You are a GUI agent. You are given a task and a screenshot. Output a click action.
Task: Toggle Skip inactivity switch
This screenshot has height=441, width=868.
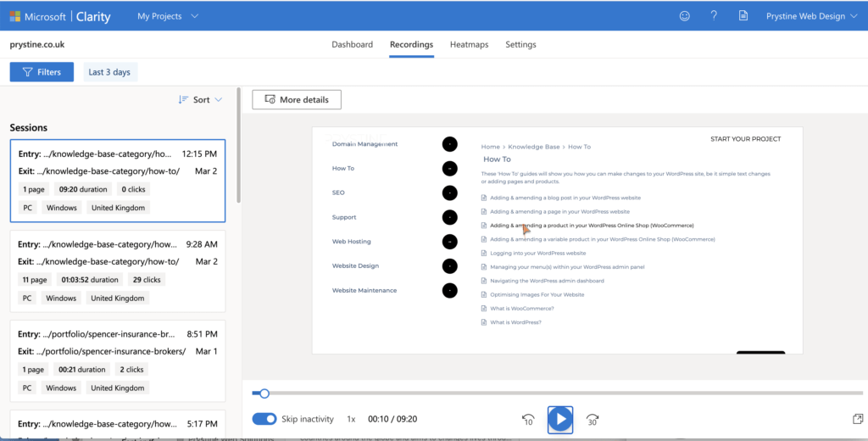coord(264,419)
